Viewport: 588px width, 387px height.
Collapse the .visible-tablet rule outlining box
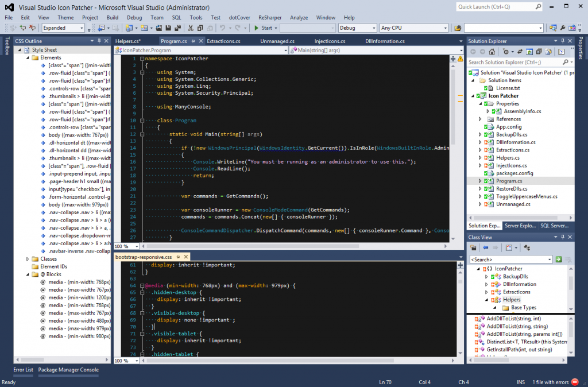click(142, 334)
